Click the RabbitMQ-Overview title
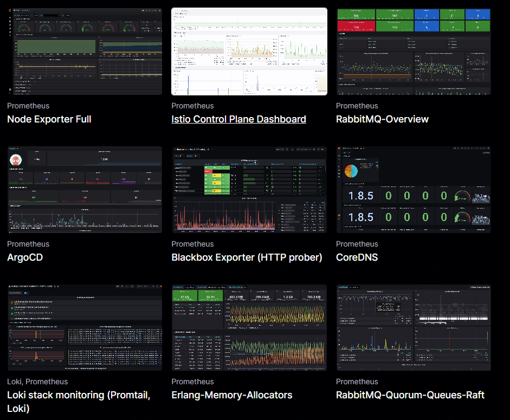 [382, 119]
